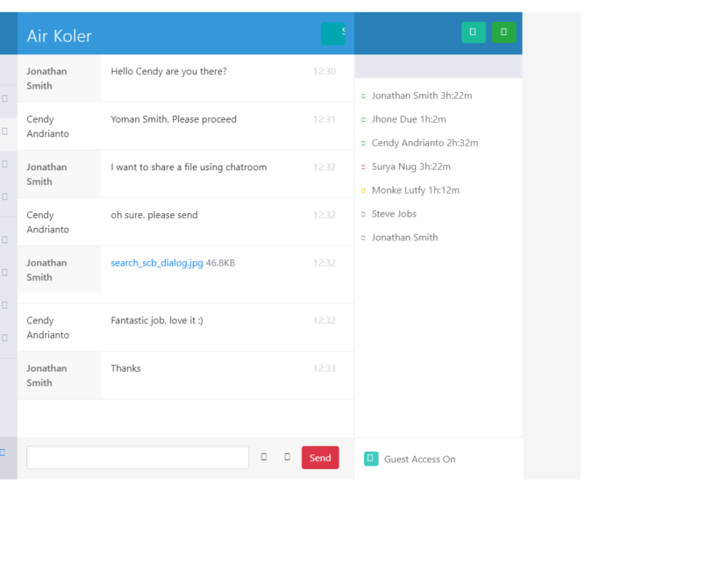Click green status icon beside Jhone Due
Viewport: 728px width, 577px height.
coord(363,119)
